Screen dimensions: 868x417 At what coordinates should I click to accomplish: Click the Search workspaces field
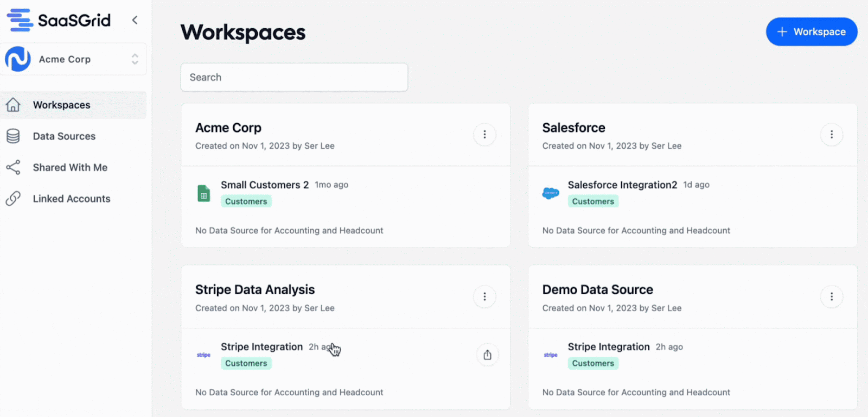pyautogui.click(x=294, y=77)
